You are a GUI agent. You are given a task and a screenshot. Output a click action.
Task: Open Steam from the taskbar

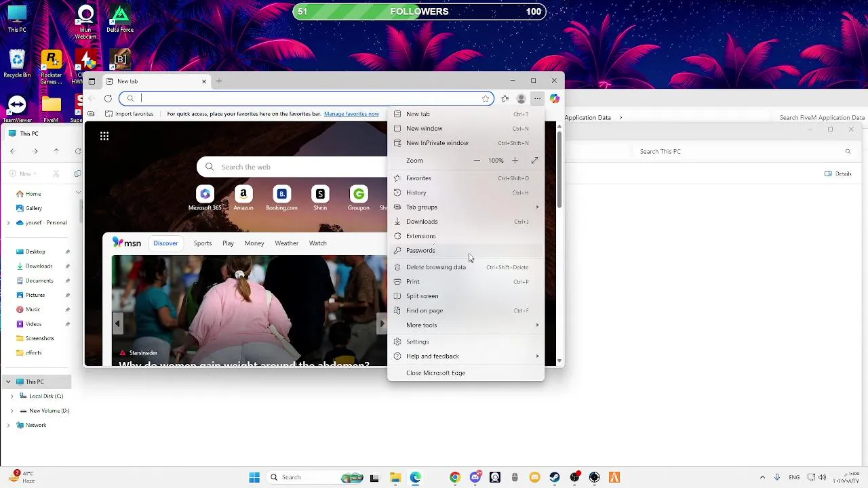pos(555,477)
